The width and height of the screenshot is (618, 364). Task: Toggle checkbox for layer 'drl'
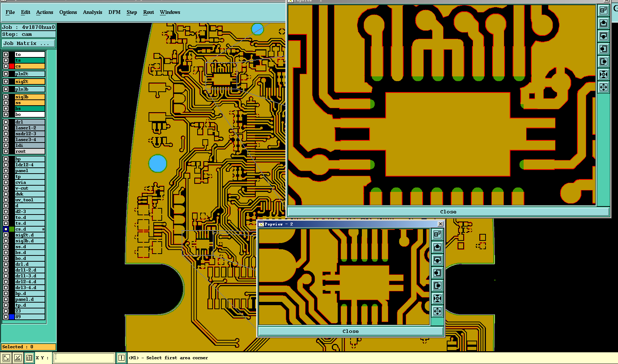[6, 122]
